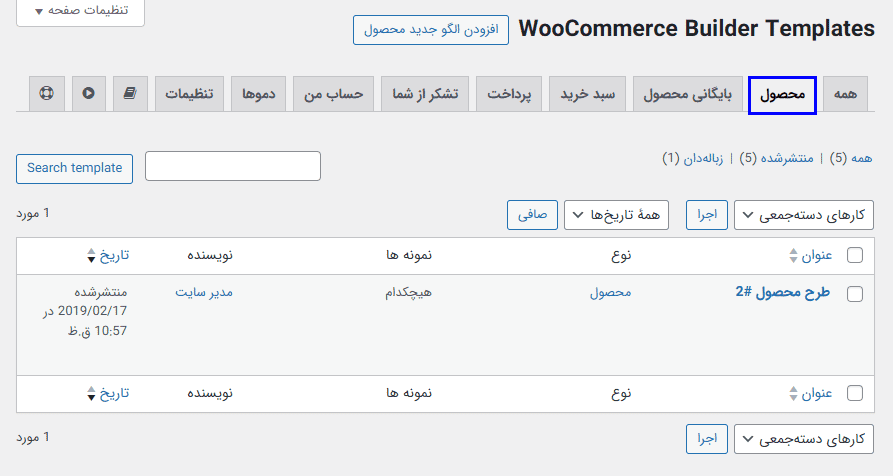Image resolution: width=893 pixels, height=476 pixels.
Task: Click the هیچکدام instances cell
Action: [x=408, y=293]
